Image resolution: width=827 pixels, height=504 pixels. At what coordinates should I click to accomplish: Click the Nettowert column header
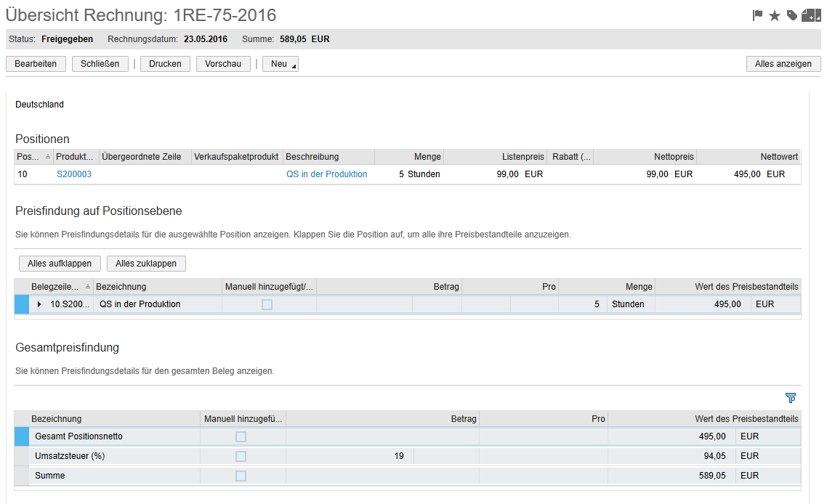tap(779, 157)
